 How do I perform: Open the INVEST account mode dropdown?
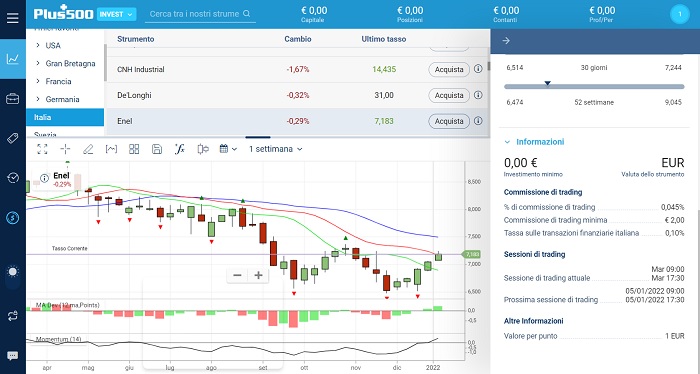tap(116, 14)
